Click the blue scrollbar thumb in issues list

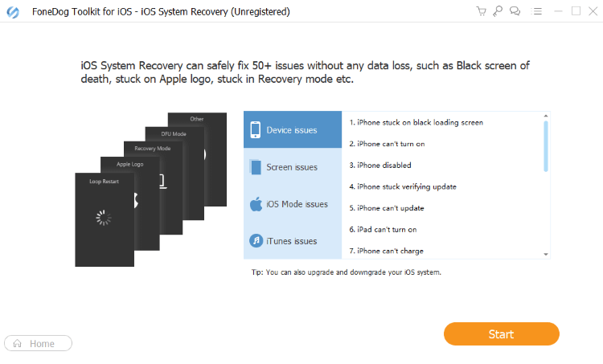(546, 146)
